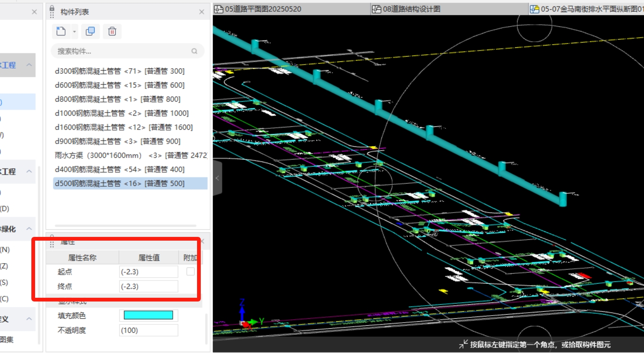Focus the 搜索构件 search field

pyautogui.click(x=128, y=51)
